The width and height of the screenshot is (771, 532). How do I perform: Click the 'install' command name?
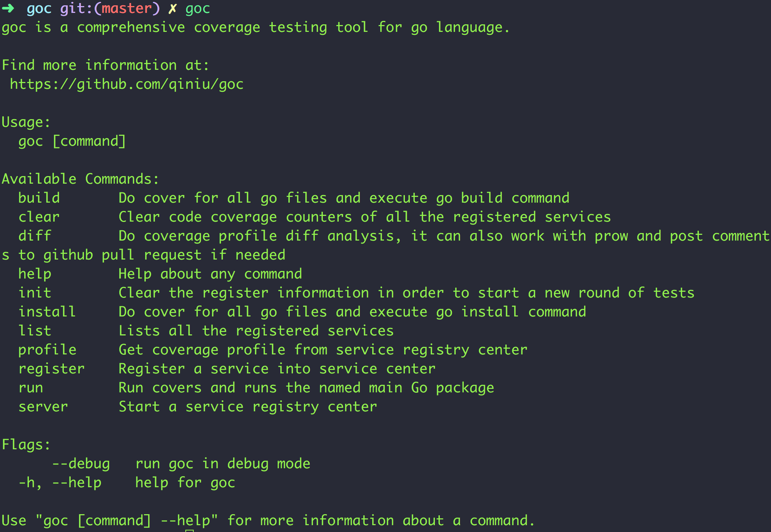(x=47, y=312)
